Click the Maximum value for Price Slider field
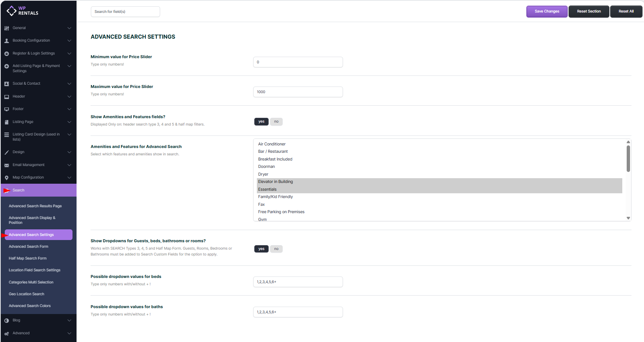Screen dimensions: 644x342 point(298,92)
